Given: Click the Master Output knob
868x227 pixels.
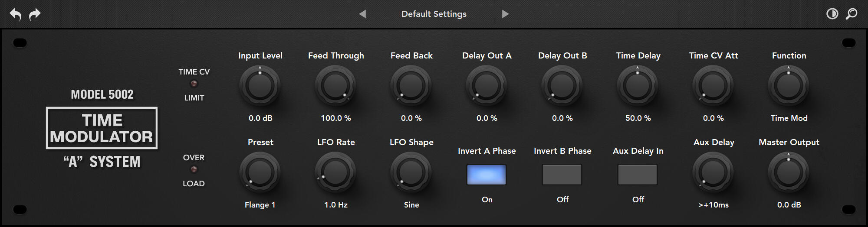Looking at the screenshot, I should tap(789, 172).
